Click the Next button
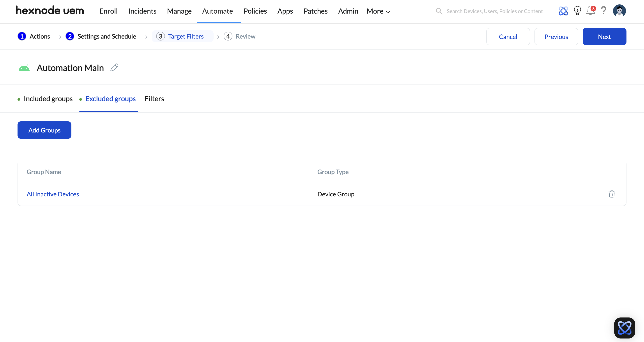644x342 pixels. (x=604, y=37)
